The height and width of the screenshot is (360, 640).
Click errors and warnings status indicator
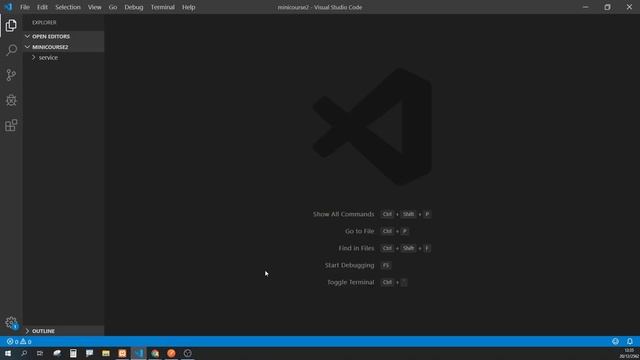pos(19,342)
